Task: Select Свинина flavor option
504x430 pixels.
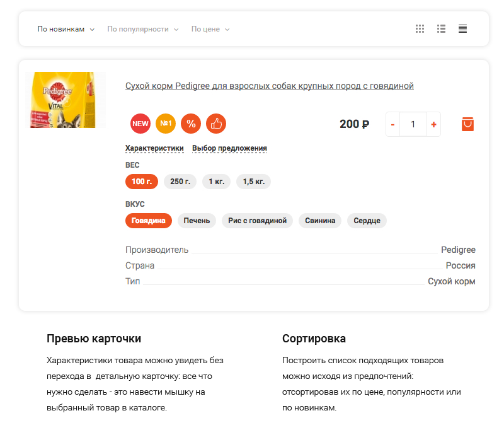Action: click(320, 221)
